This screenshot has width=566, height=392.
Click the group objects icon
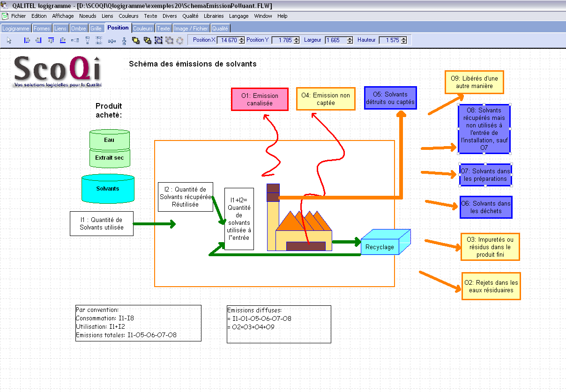[x=158, y=40]
